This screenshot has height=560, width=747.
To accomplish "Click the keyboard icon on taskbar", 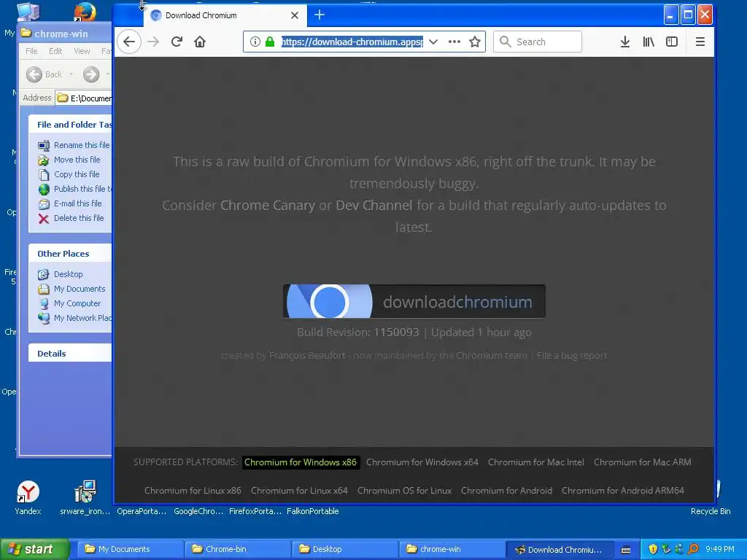I will (x=626, y=550).
